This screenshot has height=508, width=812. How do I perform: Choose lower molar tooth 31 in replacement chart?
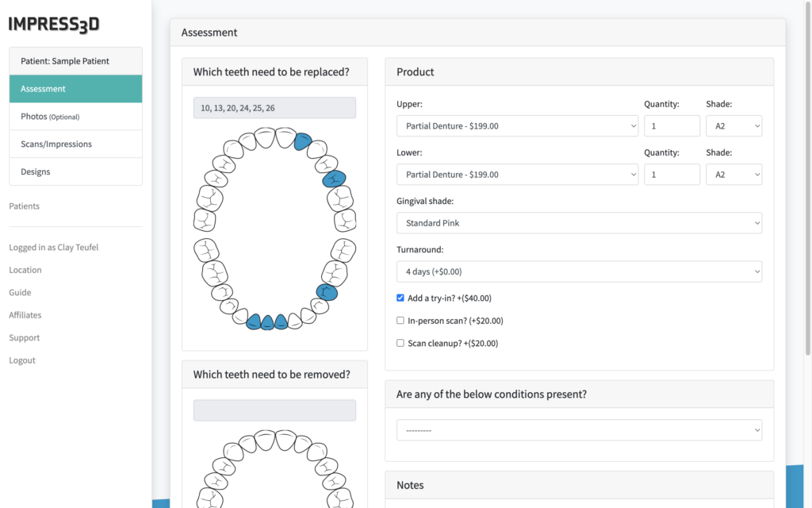point(207,250)
